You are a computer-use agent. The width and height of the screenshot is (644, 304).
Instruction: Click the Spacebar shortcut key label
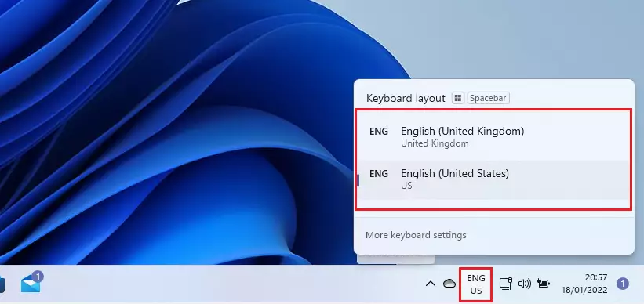pyautogui.click(x=489, y=98)
